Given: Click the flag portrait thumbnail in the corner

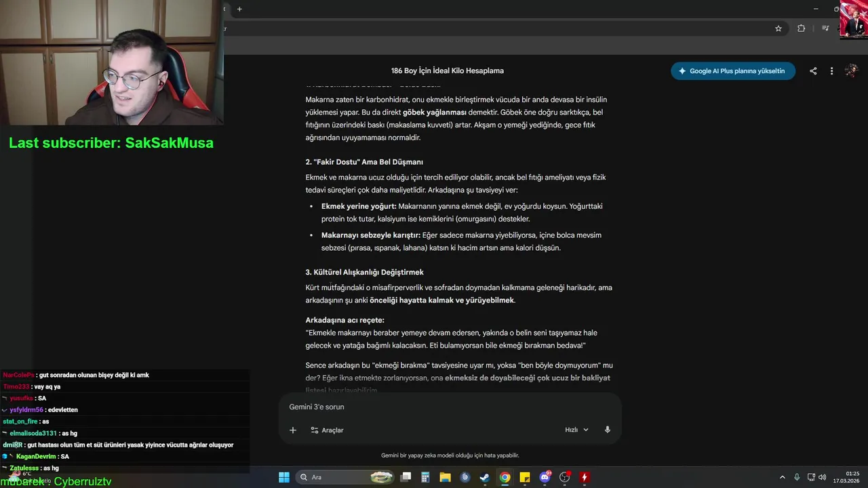Looking at the screenshot, I should point(854,20).
